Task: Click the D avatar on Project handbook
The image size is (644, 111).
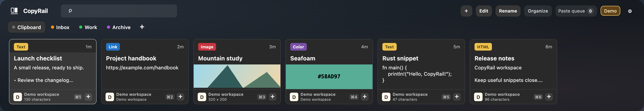Action: [x=110, y=97]
